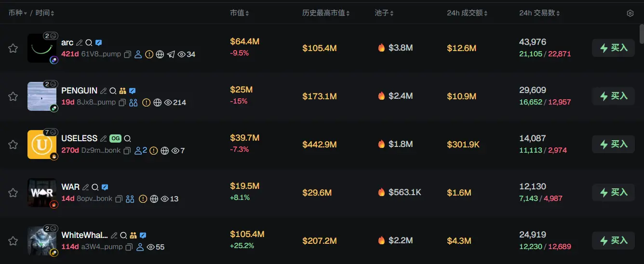Screen dimensions: 644x264
Task: Sort by 市值 column
Action: tap(240, 13)
